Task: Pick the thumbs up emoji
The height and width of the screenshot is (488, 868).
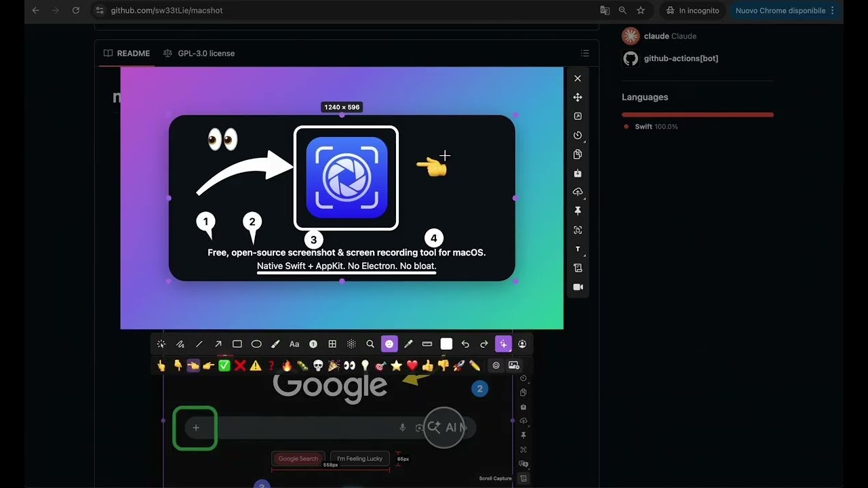Action: coord(428,365)
